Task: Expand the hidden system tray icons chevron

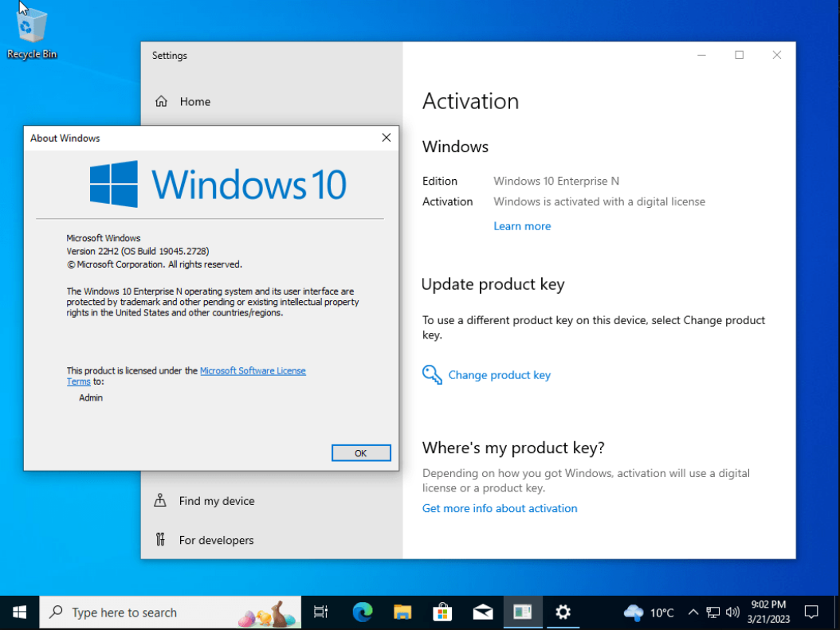Action: coord(693,612)
